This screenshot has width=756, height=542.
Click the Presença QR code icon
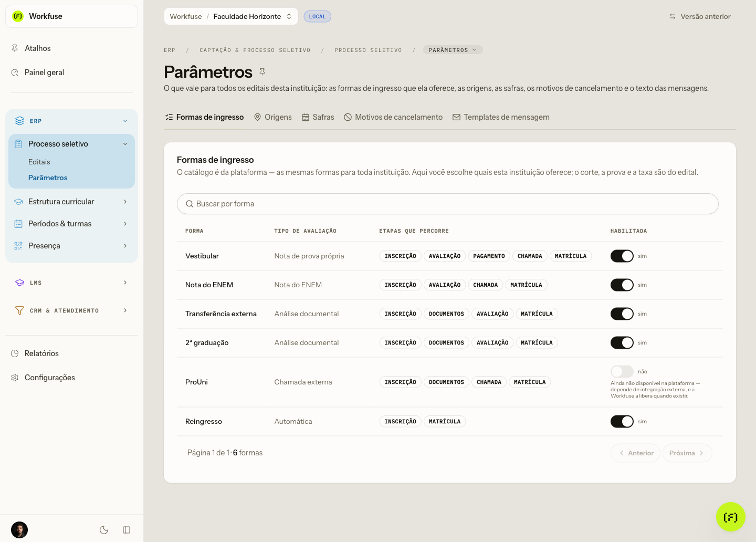pyautogui.click(x=18, y=246)
